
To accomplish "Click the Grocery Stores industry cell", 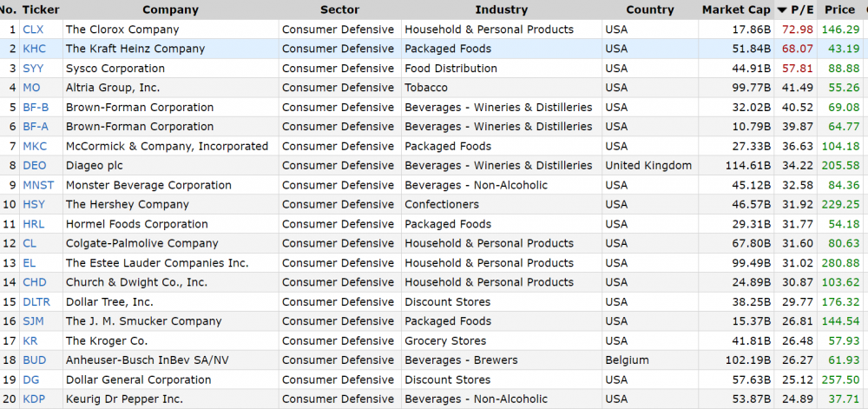I will tap(445, 341).
